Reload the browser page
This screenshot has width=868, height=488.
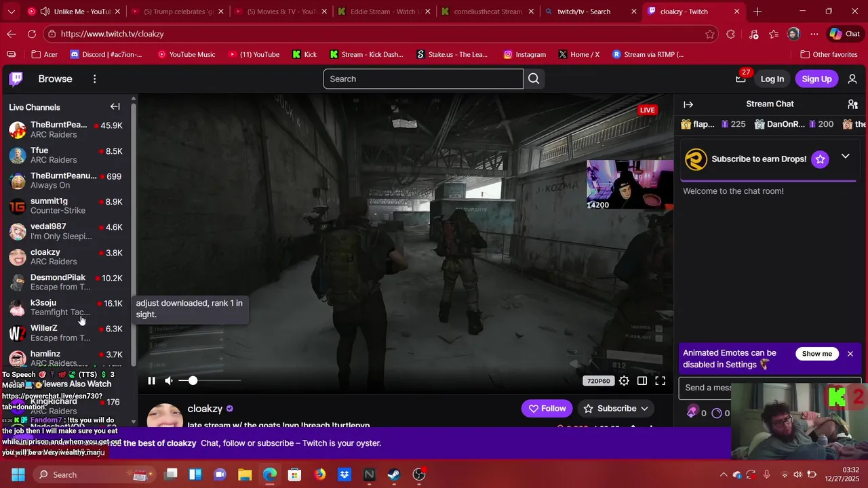32,34
